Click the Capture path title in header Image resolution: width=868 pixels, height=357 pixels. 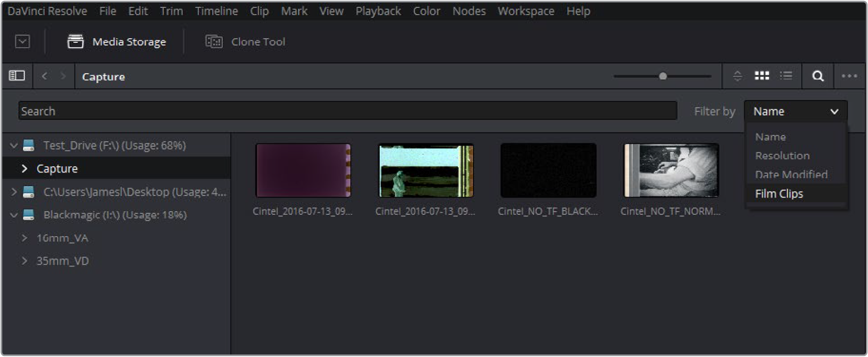pyautogui.click(x=104, y=77)
